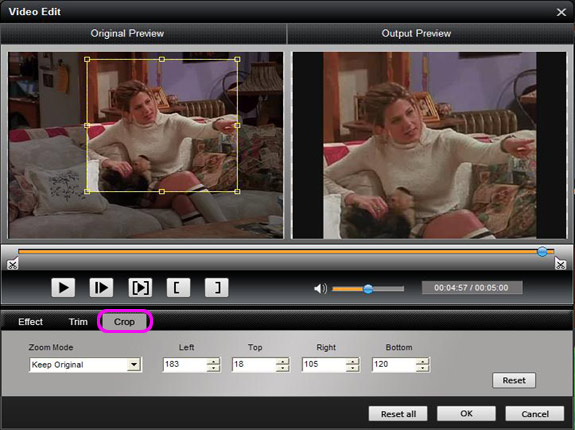Click the left scissors trim marker
This screenshot has width=575, height=430.
pos(12,264)
